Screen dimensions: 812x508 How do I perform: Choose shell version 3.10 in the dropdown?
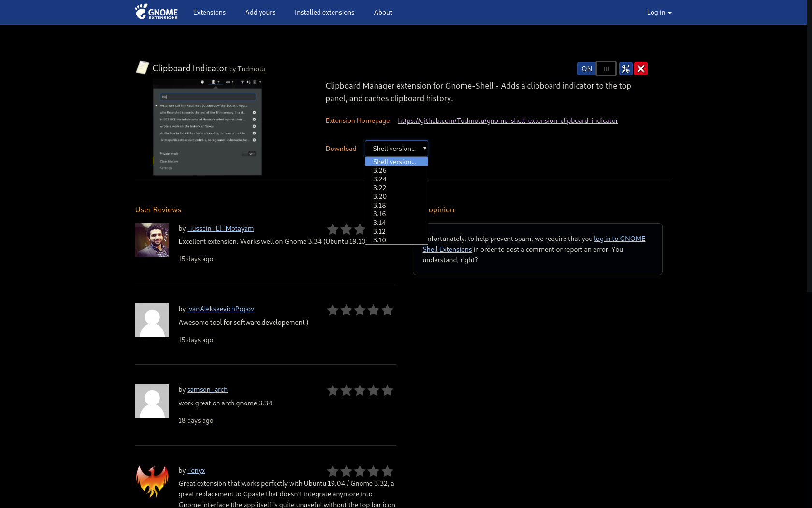[x=380, y=240]
